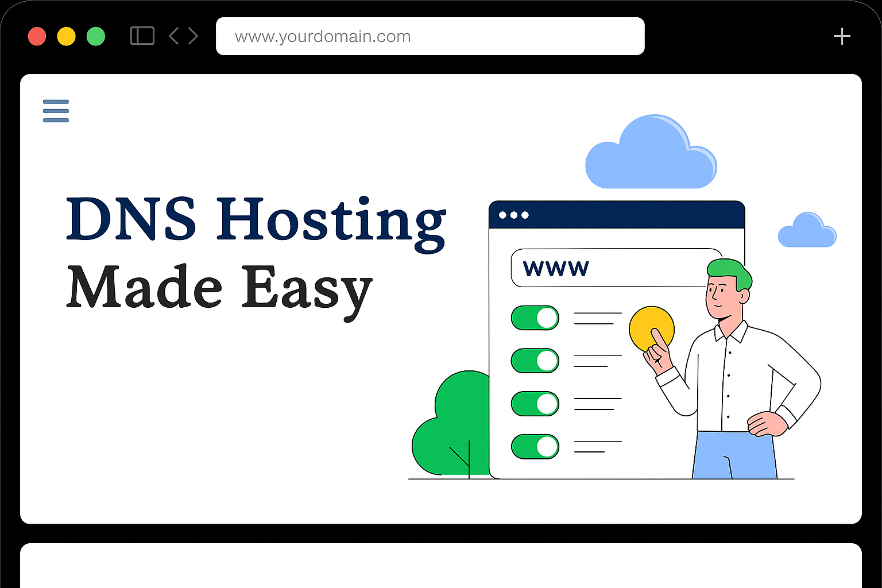Click the sidebar panel icon in browser toolbar
This screenshot has height=588, width=882.
[x=142, y=36]
